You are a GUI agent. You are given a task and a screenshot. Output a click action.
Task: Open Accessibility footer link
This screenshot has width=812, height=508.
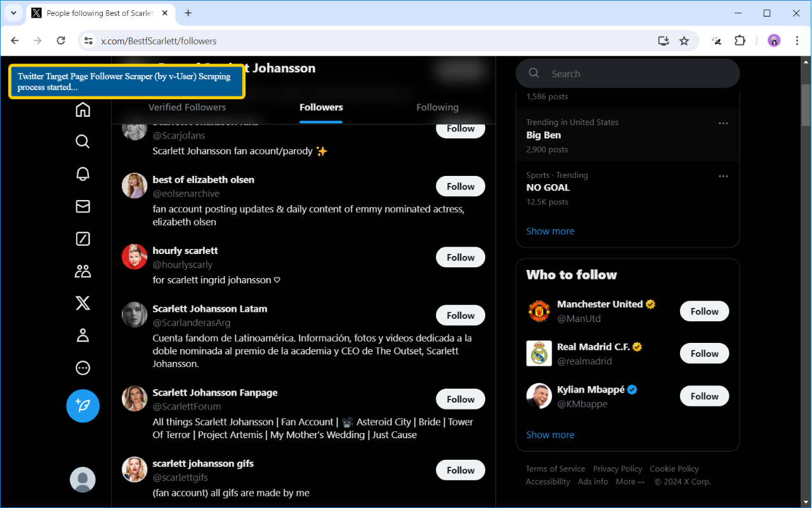point(547,482)
